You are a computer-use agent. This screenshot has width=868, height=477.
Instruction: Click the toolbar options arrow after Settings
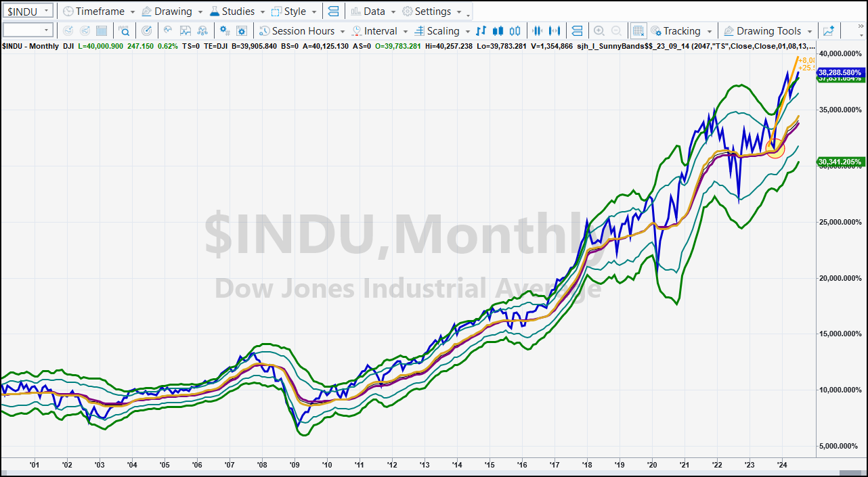tap(469, 15)
